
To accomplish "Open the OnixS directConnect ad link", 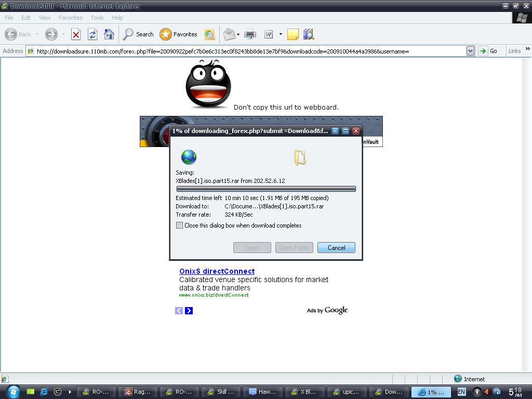I will (217, 271).
